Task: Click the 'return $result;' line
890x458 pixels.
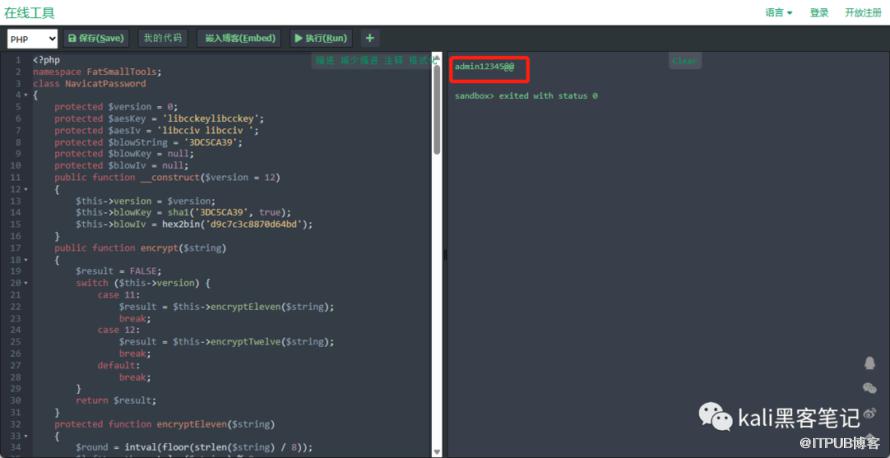Action: coord(116,401)
